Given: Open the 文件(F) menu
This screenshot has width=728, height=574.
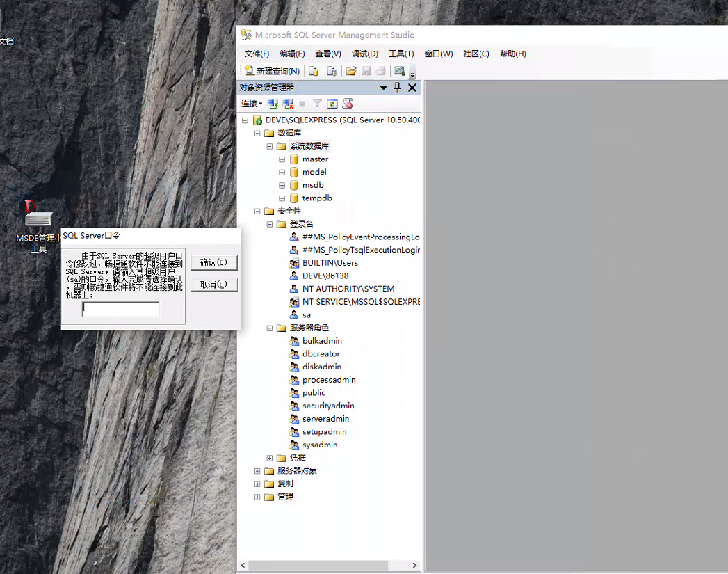Looking at the screenshot, I should [x=257, y=54].
